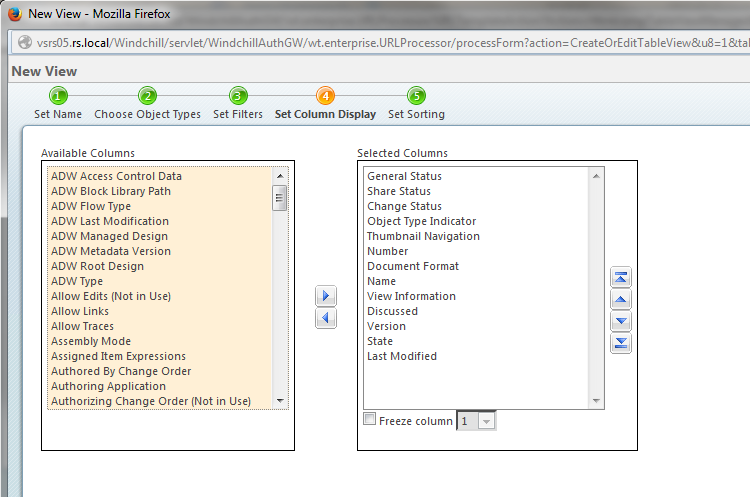This screenshot has width=750, height=497.
Task: Click Available Columns scrollbar up arrow
Action: pos(280,176)
